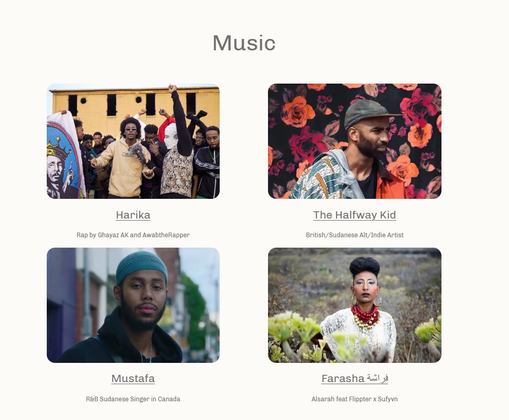
Task: Click the grey flat cap in Halfway Kid photo
Action: pyautogui.click(x=370, y=114)
